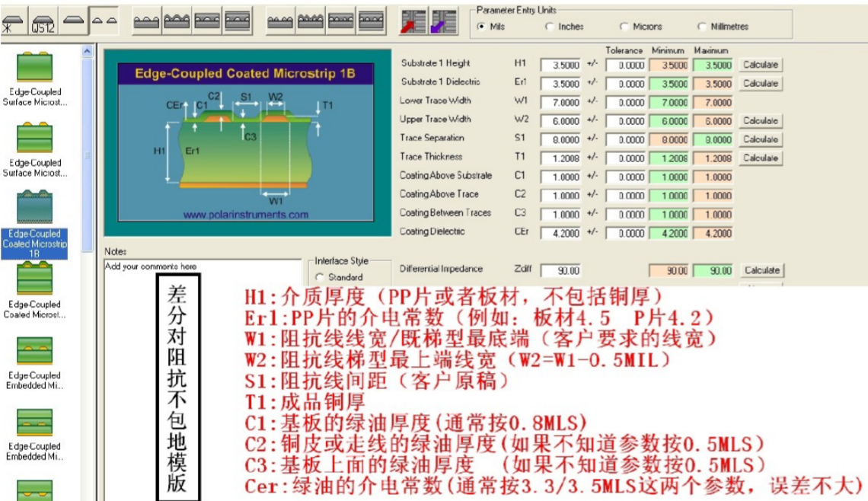Select single-substrate Edge-Coupled Embedded Microstrip structure
The image size is (868, 501).
click(34, 362)
